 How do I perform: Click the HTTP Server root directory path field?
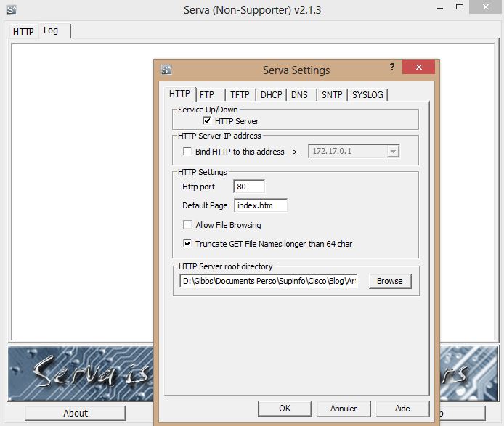[x=269, y=281]
